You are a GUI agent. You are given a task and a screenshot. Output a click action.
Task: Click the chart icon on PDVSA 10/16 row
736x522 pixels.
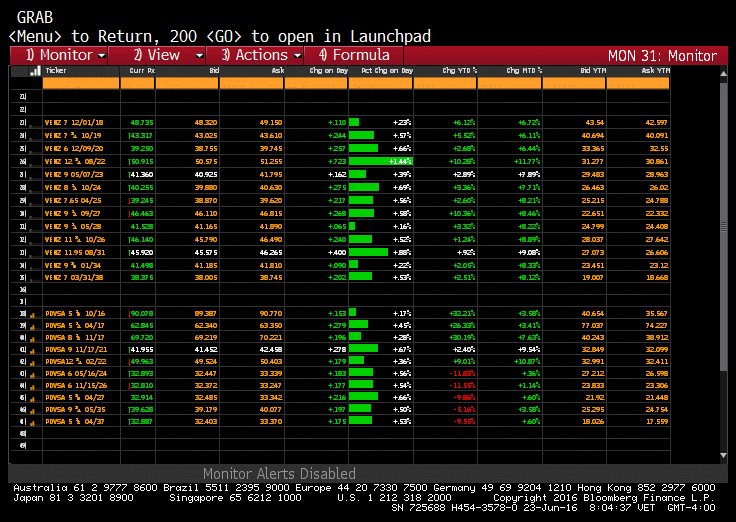click(32, 315)
